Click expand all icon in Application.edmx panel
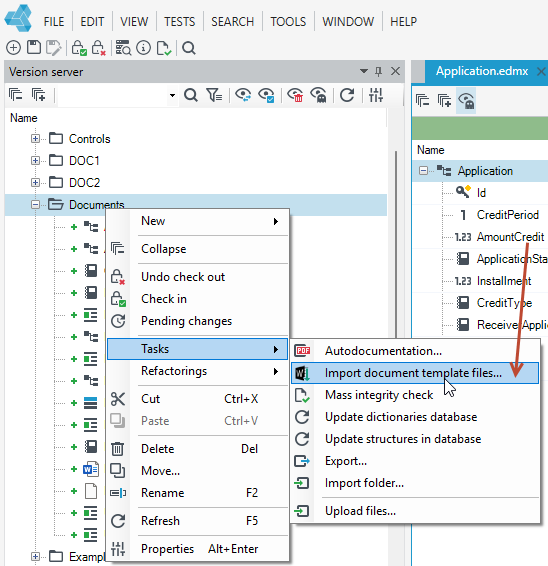 click(x=444, y=100)
